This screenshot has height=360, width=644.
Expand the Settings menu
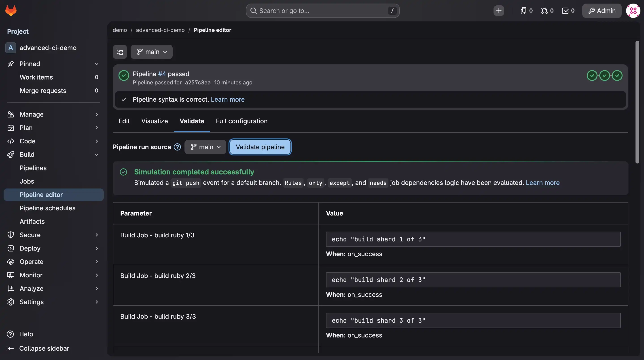click(97, 302)
